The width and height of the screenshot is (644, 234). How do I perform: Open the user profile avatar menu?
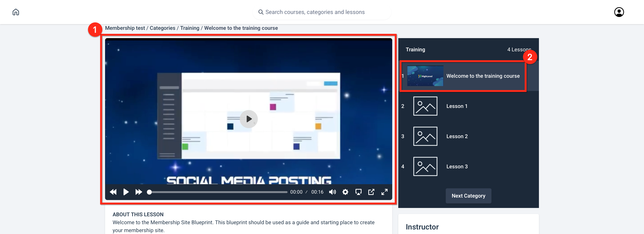[619, 12]
